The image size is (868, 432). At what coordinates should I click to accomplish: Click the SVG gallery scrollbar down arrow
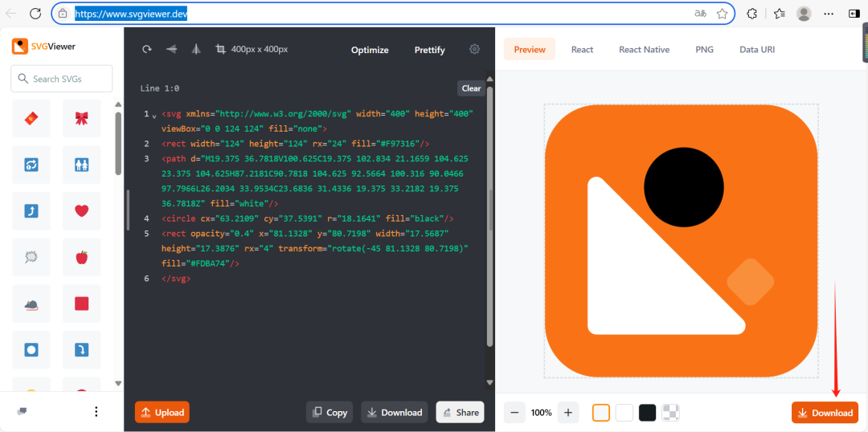click(118, 383)
